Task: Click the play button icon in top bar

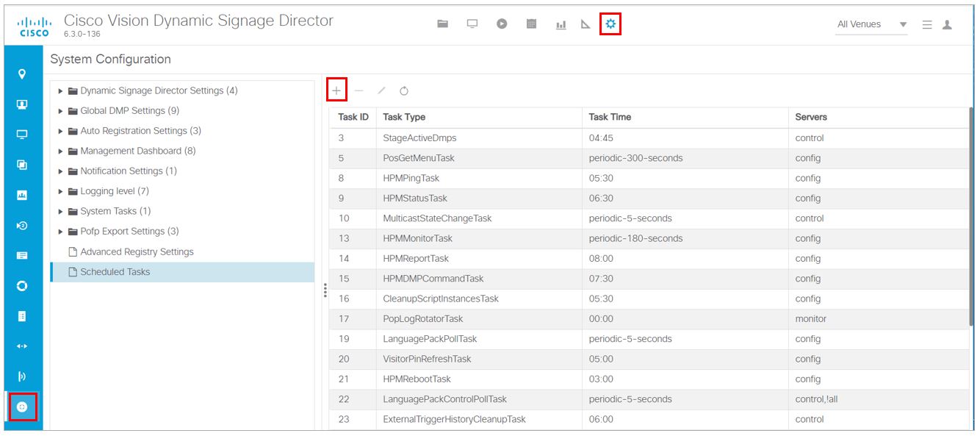Action: point(502,24)
